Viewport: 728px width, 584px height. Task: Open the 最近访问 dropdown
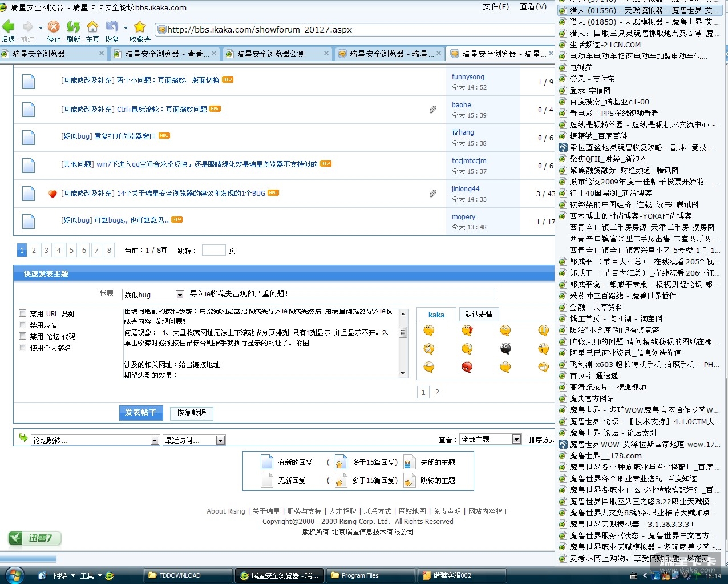coord(194,440)
